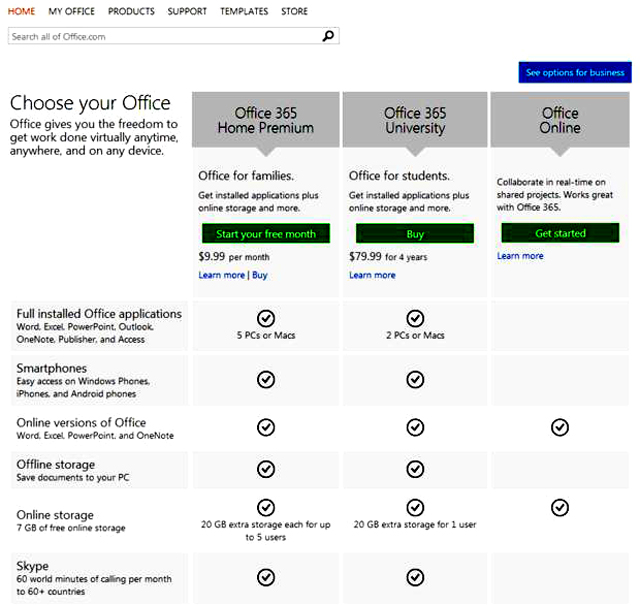Click the search magnifier icon
The width and height of the screenshot is (640, 605).
[x=328, y=36]
